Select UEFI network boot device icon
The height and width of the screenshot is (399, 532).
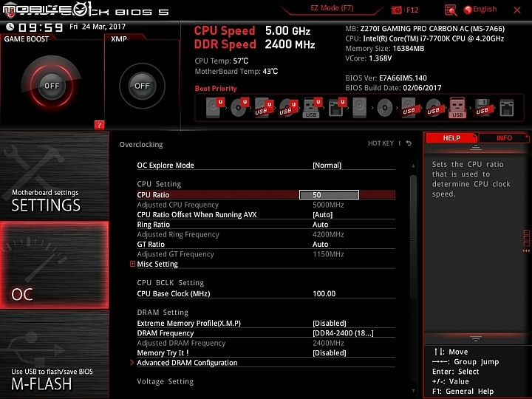[x=337, y=108]
